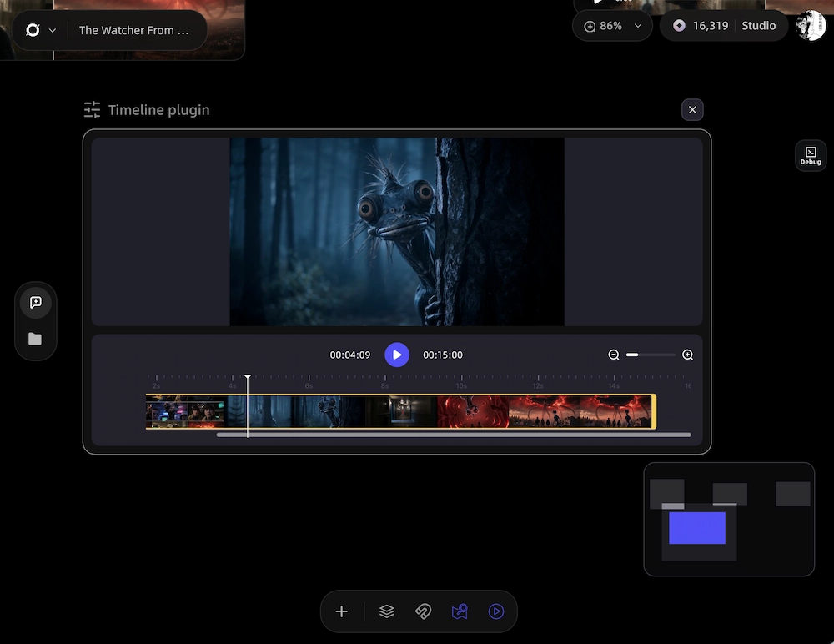Click the timeline horizontal scrollbar
The image size is (834, 644).
pyautogui.click(x=454, y=435)
